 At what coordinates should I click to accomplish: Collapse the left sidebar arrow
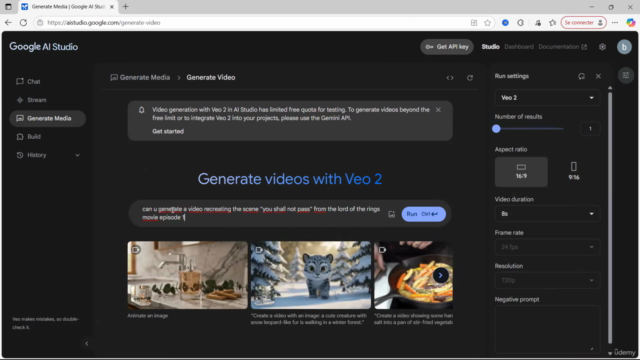tap(87, 344)
